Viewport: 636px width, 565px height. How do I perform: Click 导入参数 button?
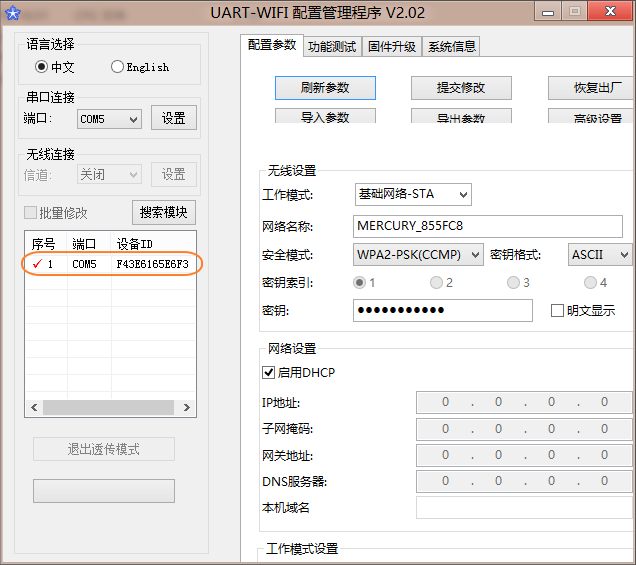(x=325, y=116)
